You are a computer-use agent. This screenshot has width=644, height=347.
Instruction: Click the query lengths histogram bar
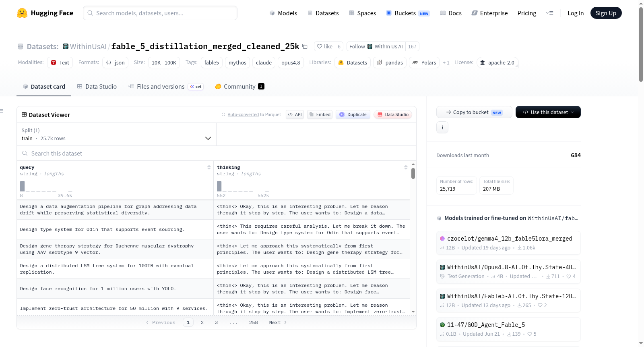click(x=23, y=186)
